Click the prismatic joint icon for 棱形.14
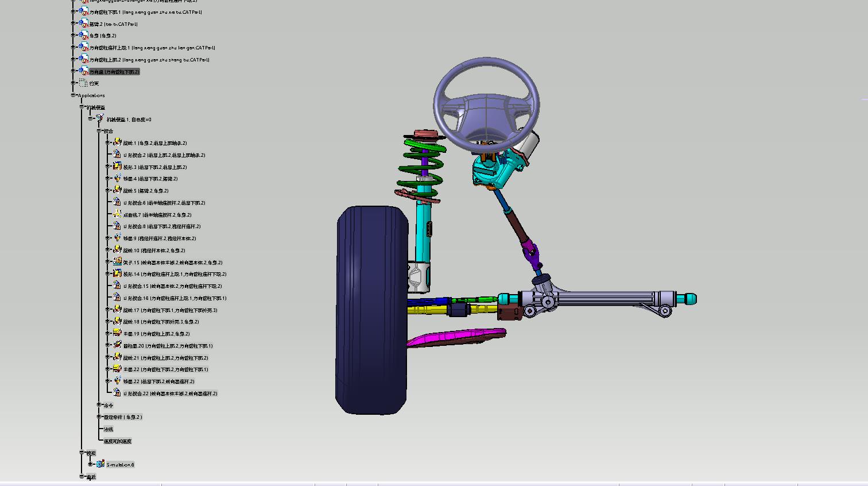Screen dimensions: 868x486 (x=117, y=274)
